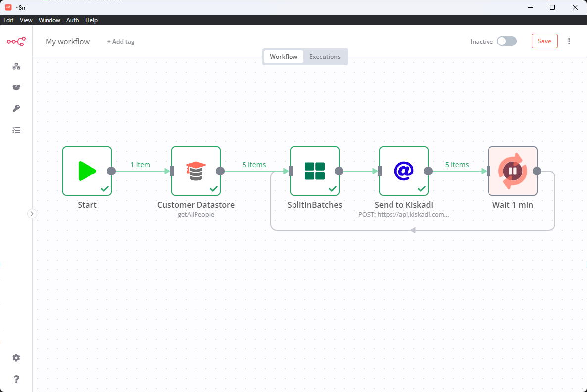
Task: Click the 'SplitInBatches' label text
Action: 314,205
